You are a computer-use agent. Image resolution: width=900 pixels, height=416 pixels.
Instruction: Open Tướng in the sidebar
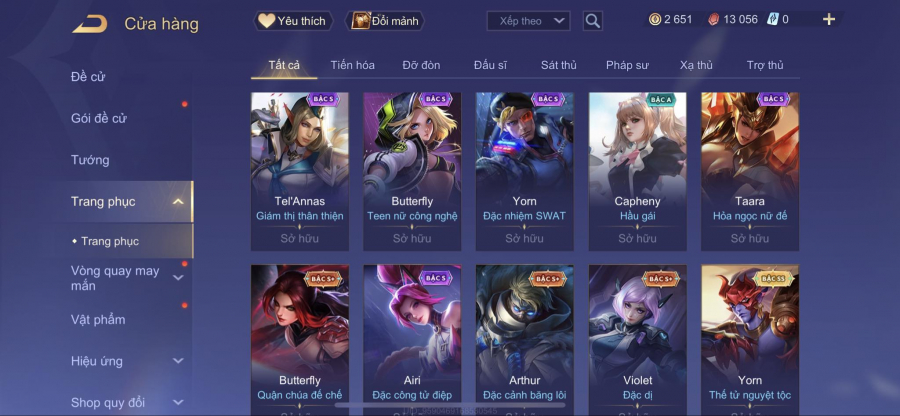click(90, 160)
